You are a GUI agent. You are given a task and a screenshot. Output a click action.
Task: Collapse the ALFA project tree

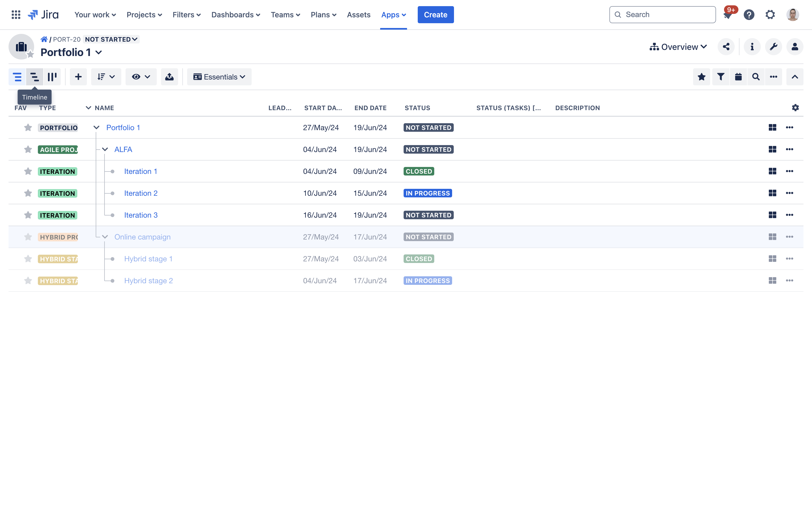(105, 149)
